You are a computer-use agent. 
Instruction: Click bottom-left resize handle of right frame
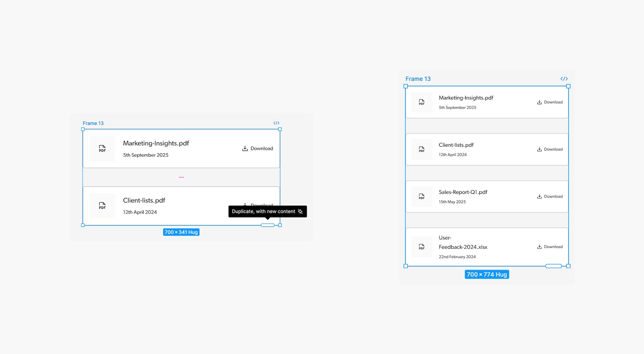coord(406,266)
